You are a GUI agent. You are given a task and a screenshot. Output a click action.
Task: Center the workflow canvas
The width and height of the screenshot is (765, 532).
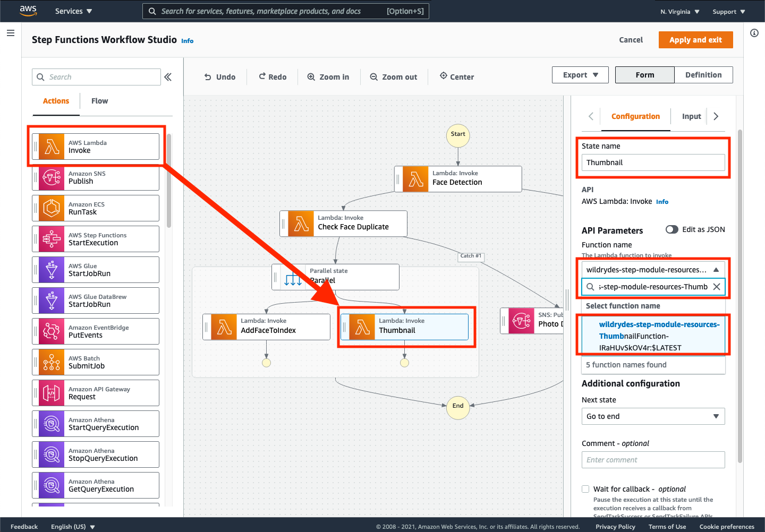457,76
